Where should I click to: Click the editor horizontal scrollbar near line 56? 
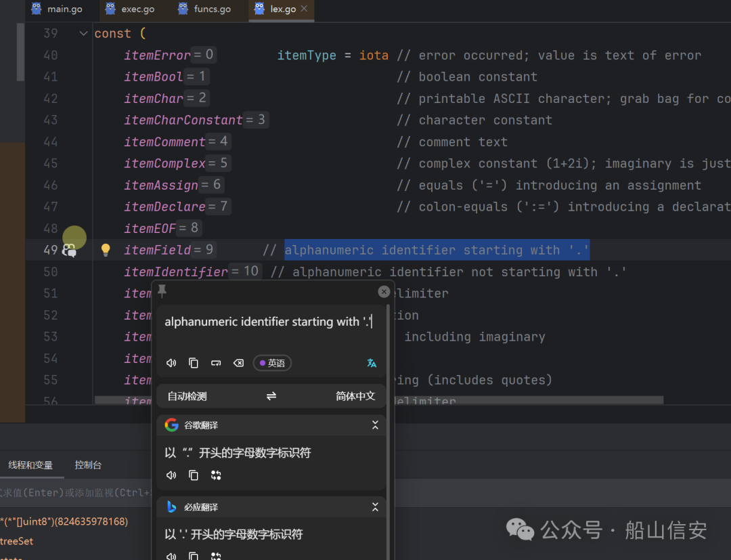[378, 400]
